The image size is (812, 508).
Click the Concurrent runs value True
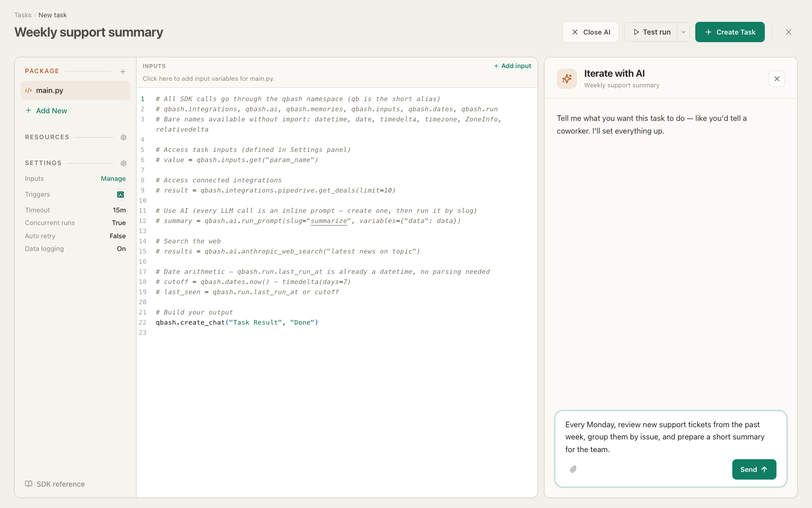[x=119, y=223]
